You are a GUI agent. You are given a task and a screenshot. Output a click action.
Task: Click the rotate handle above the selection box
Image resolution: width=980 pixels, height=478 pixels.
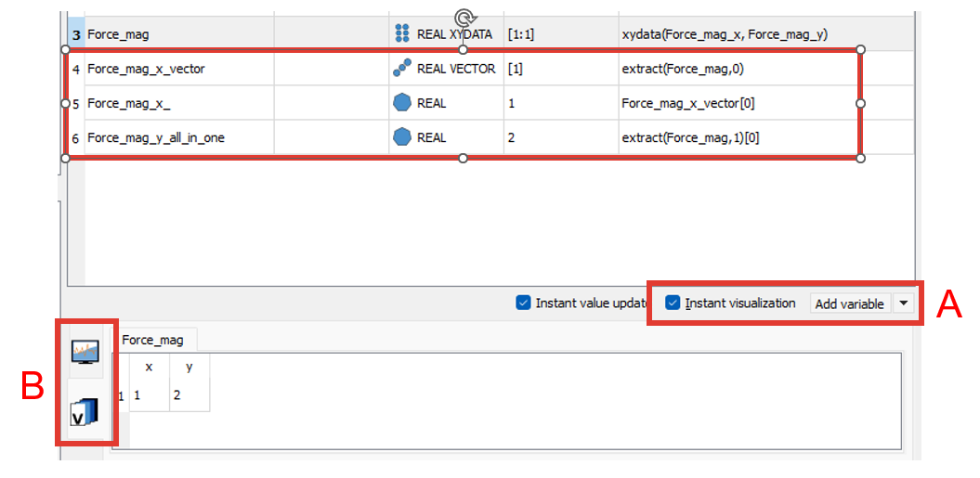[463, 18]
